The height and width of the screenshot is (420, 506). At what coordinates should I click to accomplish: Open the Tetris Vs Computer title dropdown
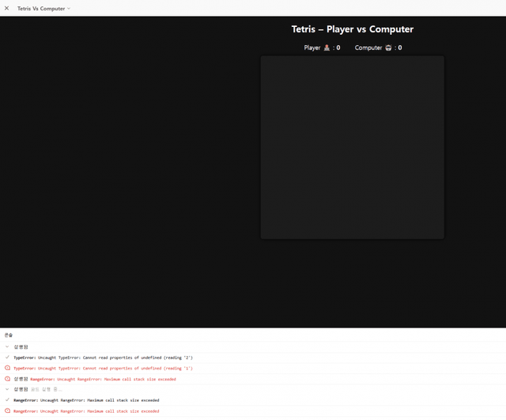click(x=69, y=9)
